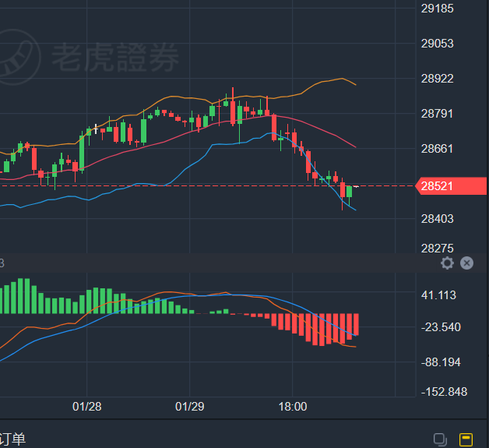The width and height of the screenshot is (489, 448).
Task: Click the 18:00 time axis label
Action: 292,407
